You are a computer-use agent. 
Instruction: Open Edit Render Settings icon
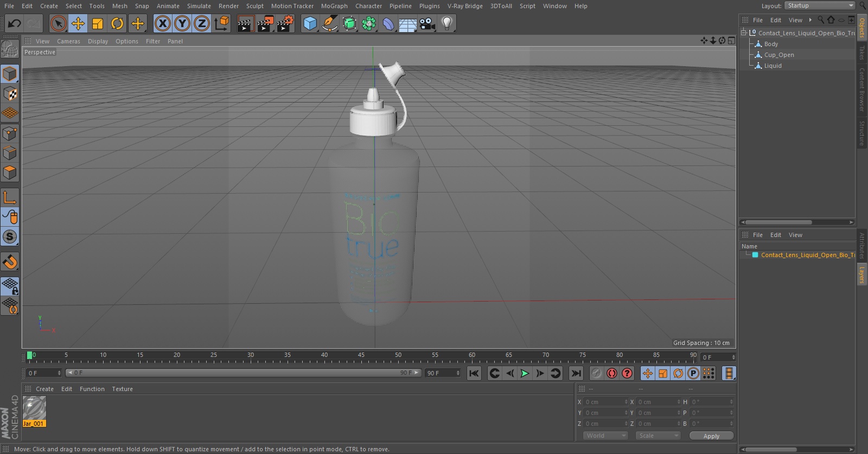[x=285, y=23]
